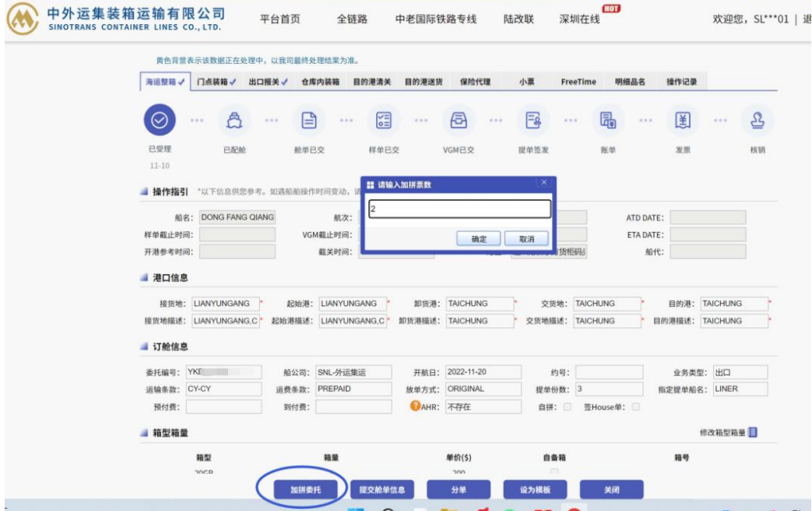
Task: Click the 船名 field showing DONG FANG QIANG
Action: tap(237, 217)
